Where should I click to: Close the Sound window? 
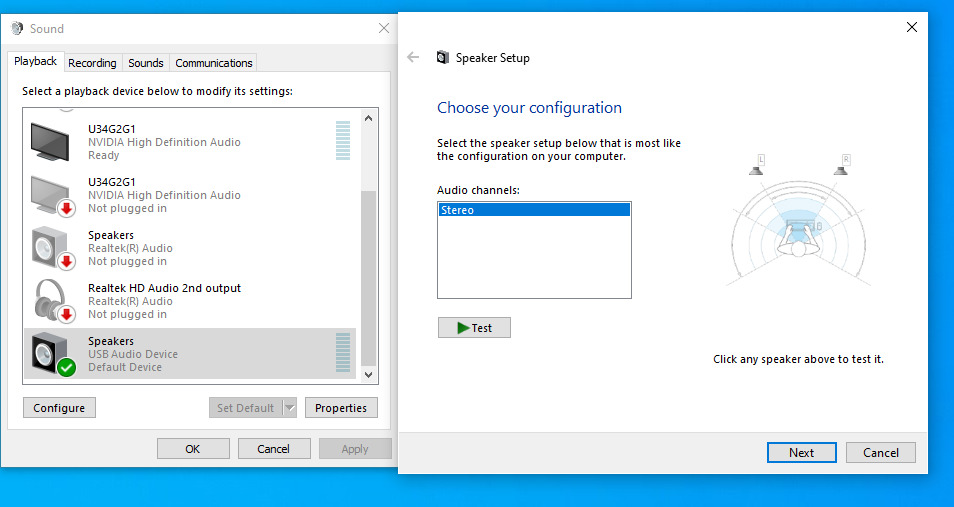click(x=383, y=28)
